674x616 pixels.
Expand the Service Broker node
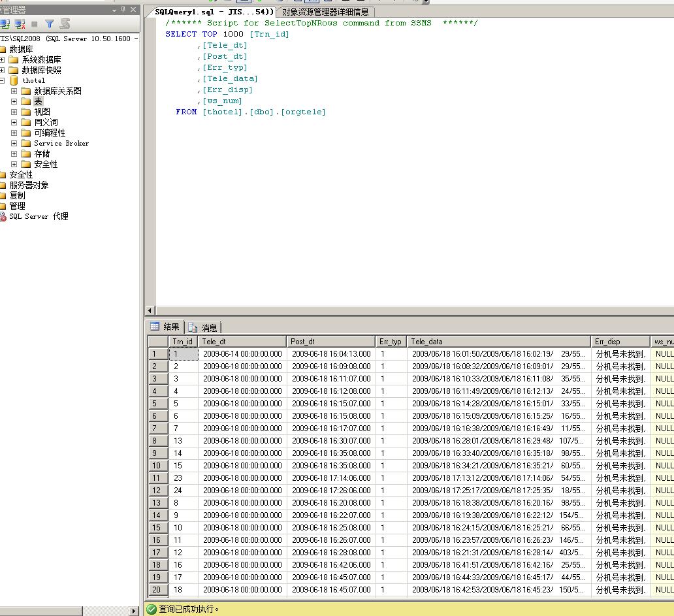tap(14, 143)
